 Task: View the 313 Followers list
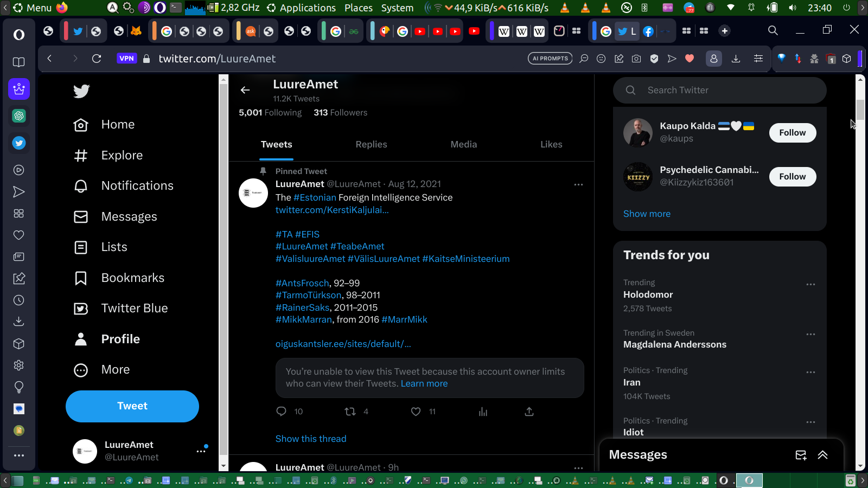341,113
